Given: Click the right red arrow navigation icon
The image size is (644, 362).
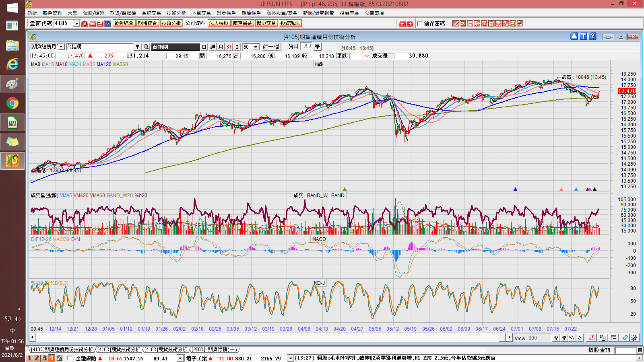Looking at the screenshot, I should [410, 24].
